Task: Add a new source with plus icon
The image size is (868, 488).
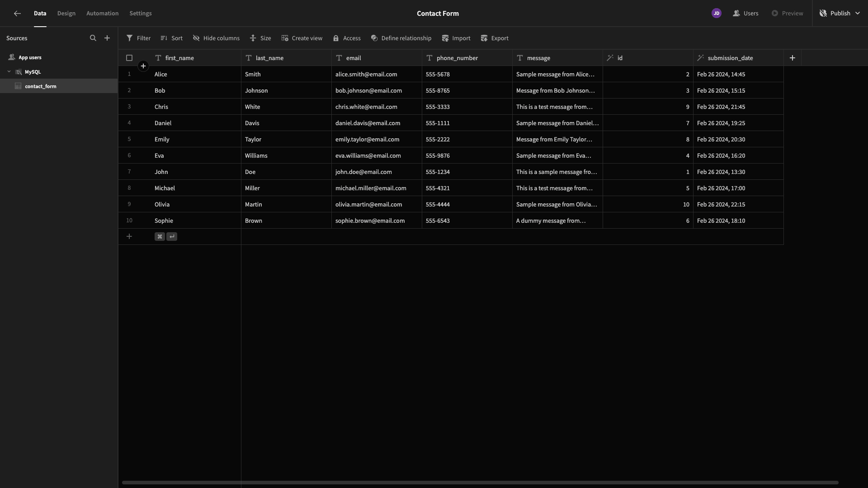Action: 107,38
